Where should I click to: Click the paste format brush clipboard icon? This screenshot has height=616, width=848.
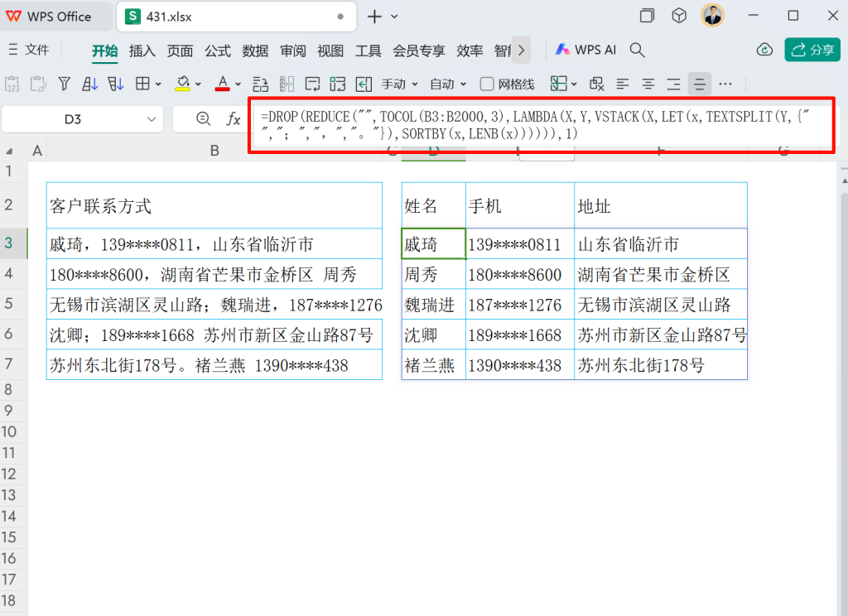point(38,84)
